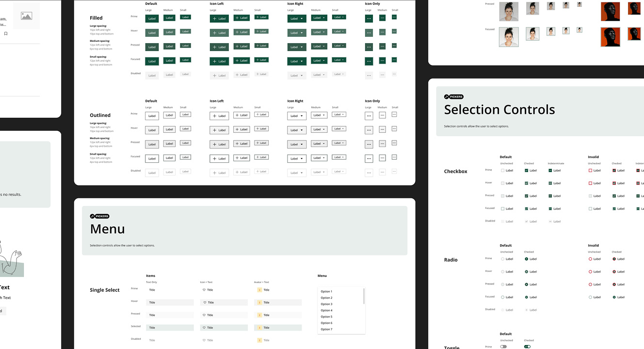The image size is (644, 349).
Task: Click the large Outlined Hover Icon Left plus Label button
Action: click(x=219, y=130)
